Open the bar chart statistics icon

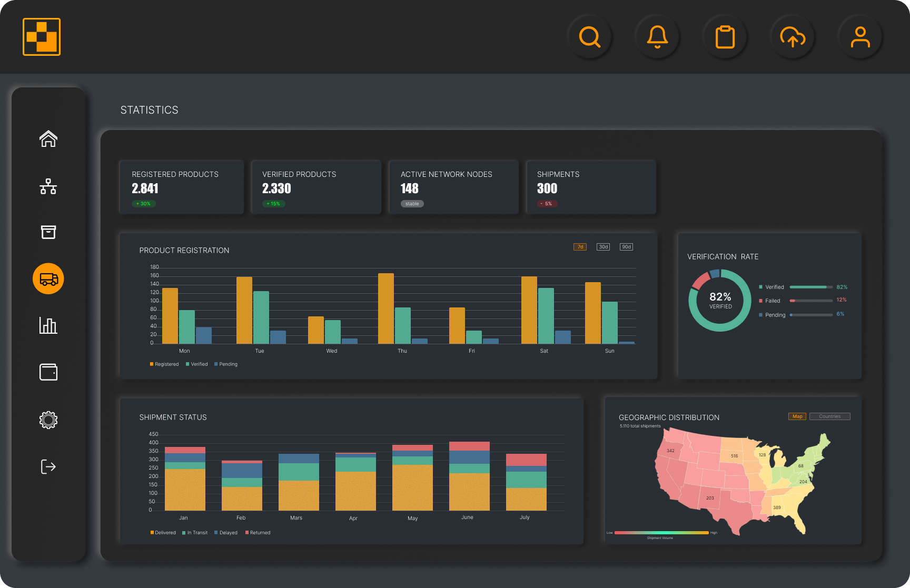(x=48, y=325)
